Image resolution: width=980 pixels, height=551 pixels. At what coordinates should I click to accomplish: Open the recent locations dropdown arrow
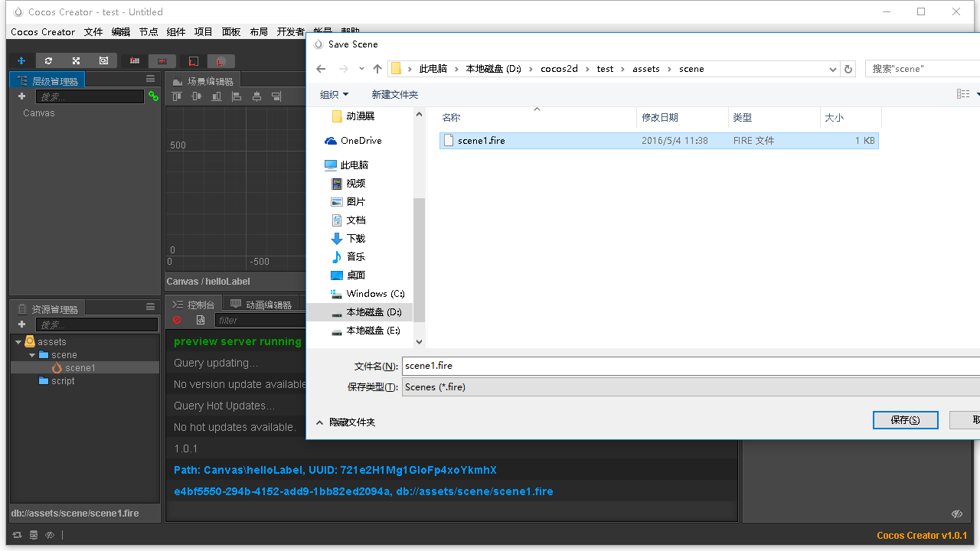pos(362,69)
